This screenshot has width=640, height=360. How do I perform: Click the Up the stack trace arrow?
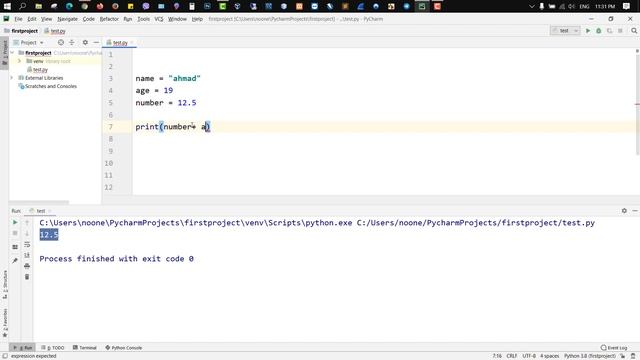(27, 222)
